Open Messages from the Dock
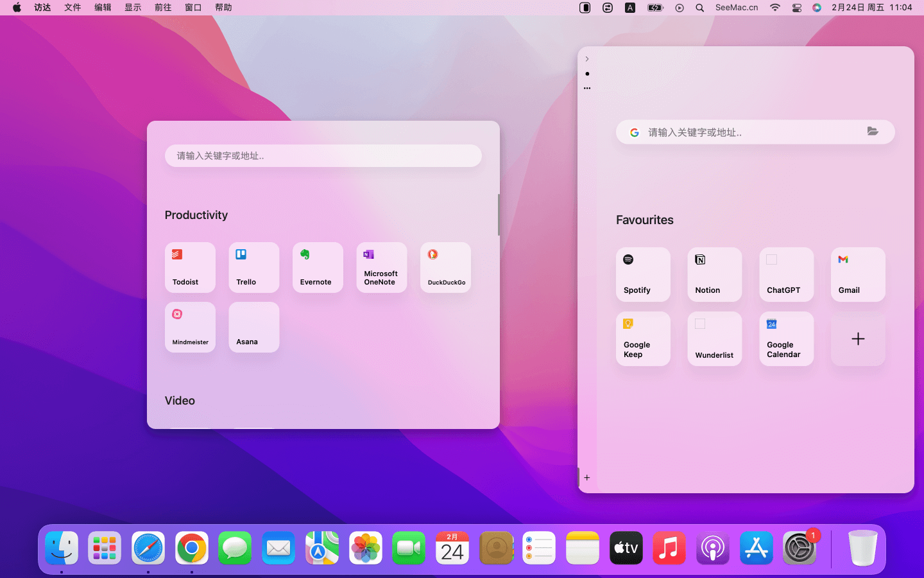Viewport: 924px width, 578px height. [x=235, y=548]
